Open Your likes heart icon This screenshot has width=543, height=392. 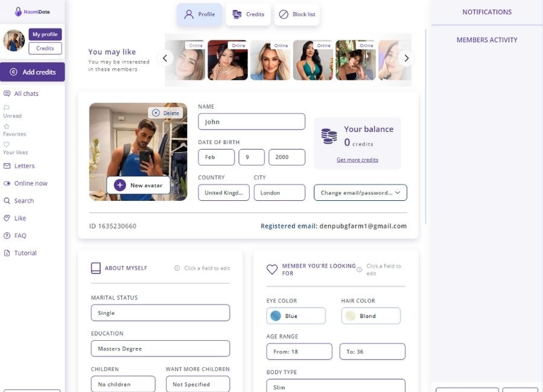coord(6,144)
